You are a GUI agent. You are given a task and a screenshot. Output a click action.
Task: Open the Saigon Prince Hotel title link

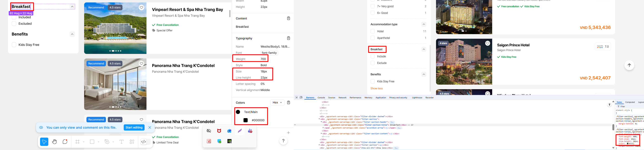click(x=513, y=45)
